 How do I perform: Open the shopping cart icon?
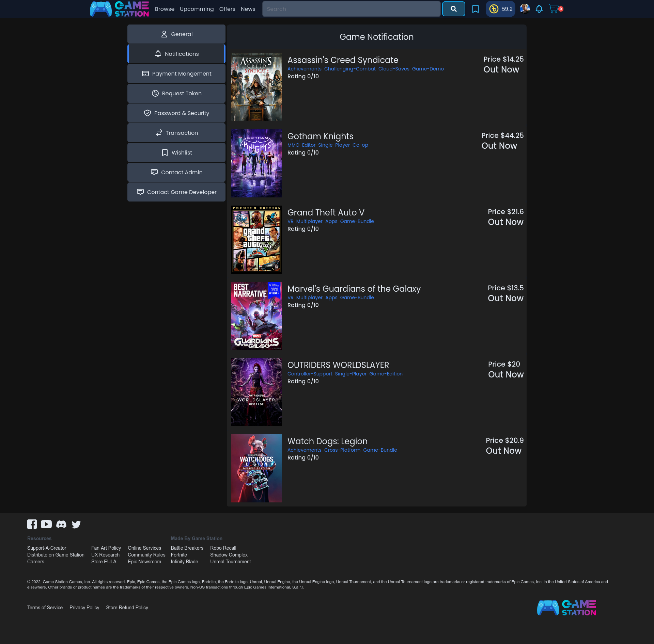554,9
